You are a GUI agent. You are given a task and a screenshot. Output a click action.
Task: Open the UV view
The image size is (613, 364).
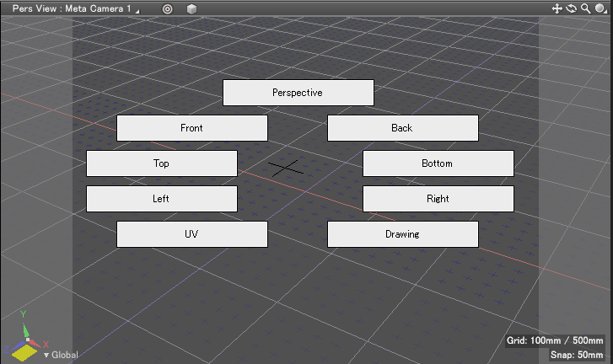point(192,234)
